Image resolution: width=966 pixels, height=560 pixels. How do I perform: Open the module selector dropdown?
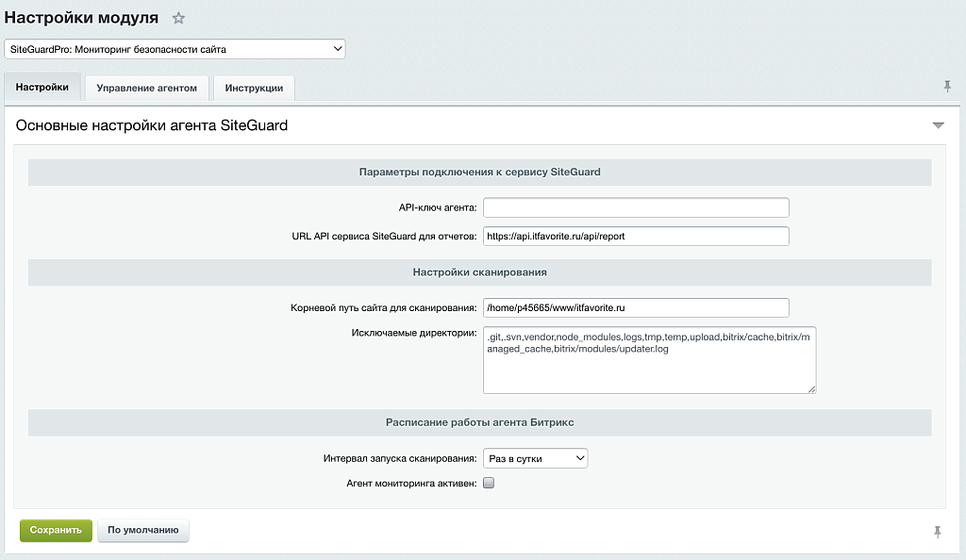[175, 48]
